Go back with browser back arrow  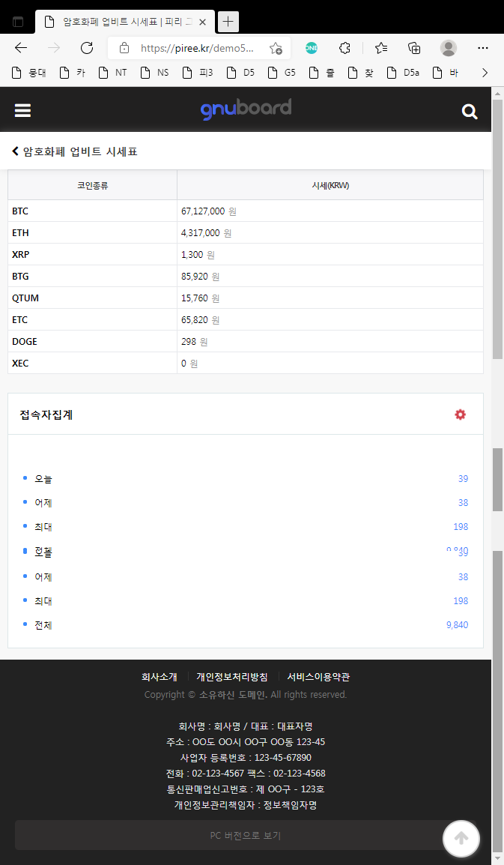(x=21, y=48)
